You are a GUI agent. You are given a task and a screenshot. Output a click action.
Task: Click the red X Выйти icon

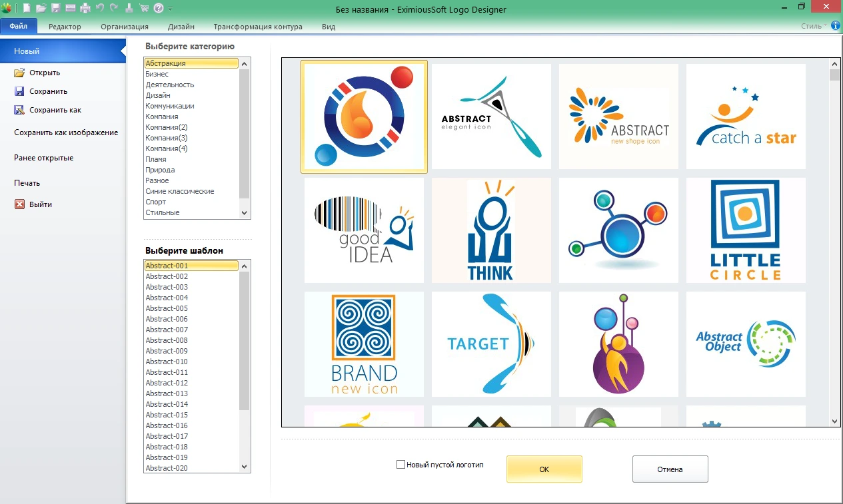point(19,204)
